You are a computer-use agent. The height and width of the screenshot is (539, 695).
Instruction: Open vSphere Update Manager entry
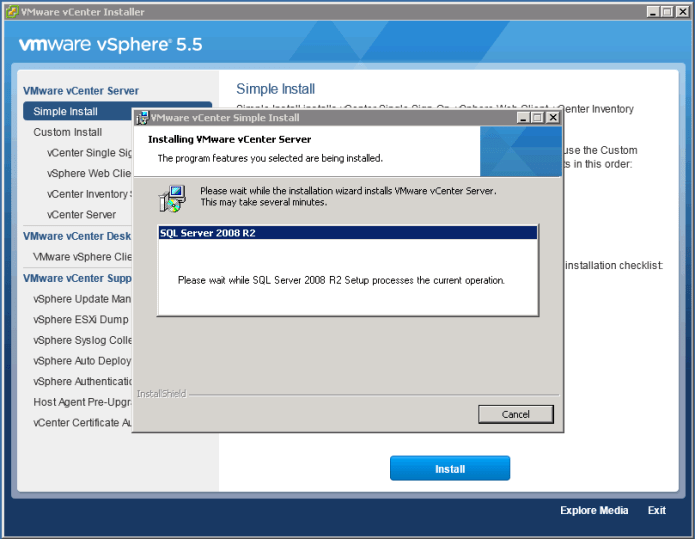(x=82, y=299)
